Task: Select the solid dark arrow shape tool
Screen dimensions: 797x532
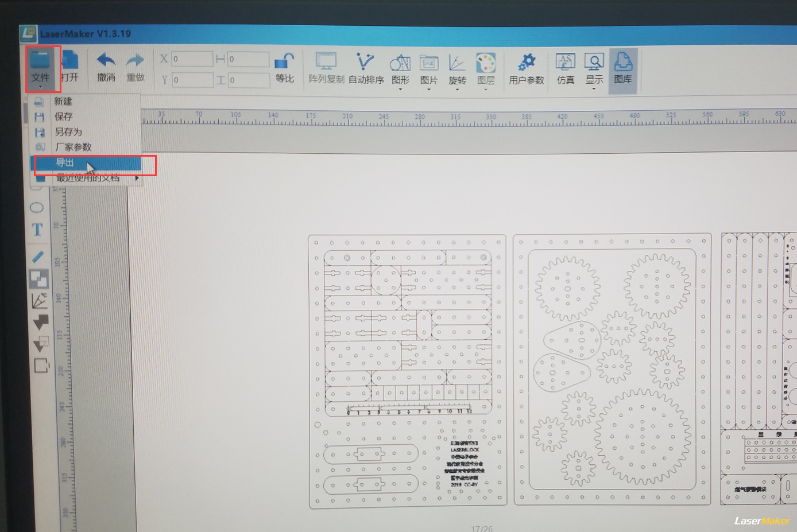Action: (41, 322)
